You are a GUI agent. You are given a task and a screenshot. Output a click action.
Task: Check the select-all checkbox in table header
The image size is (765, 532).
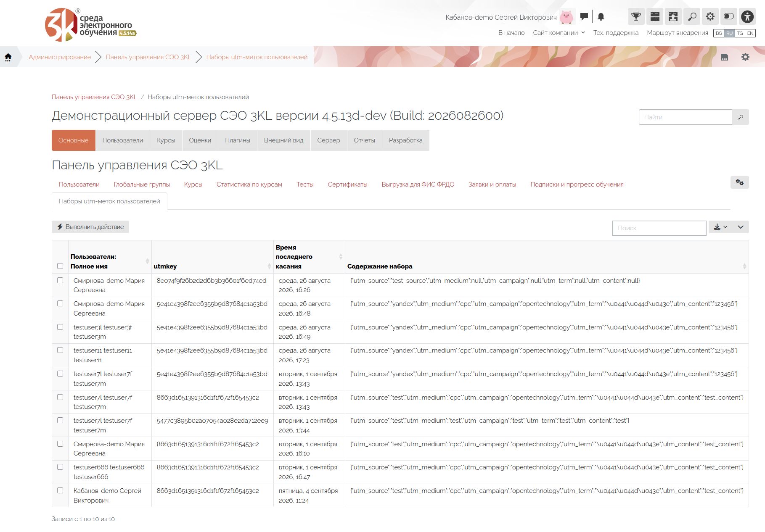60,266
